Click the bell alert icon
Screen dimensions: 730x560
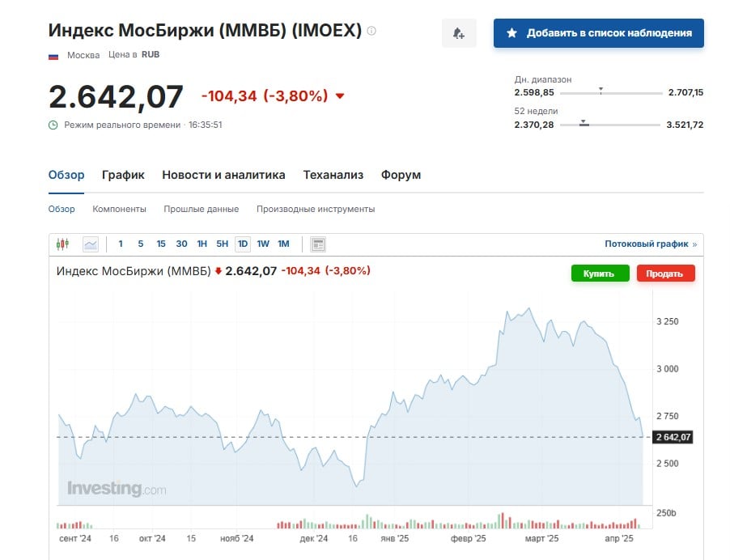[459, 33]
